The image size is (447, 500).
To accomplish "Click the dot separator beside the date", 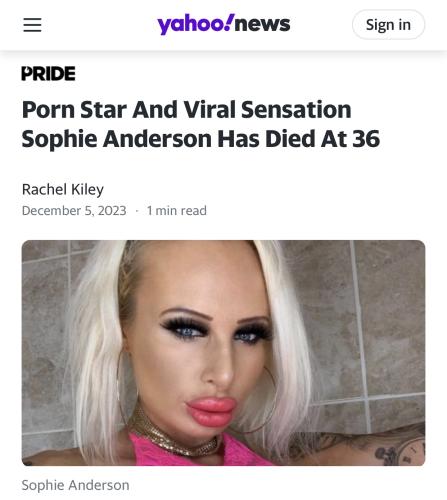I will [137, 211].
